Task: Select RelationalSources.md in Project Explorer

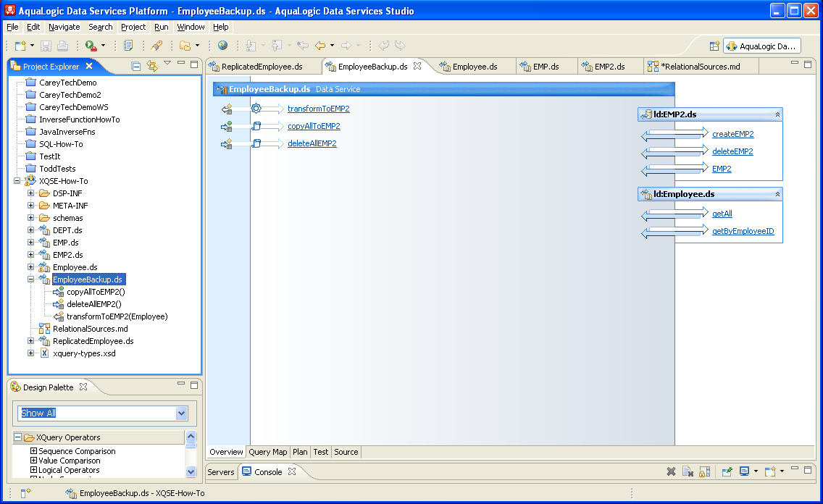Action: pyautogui.click(x=91, y=329)
